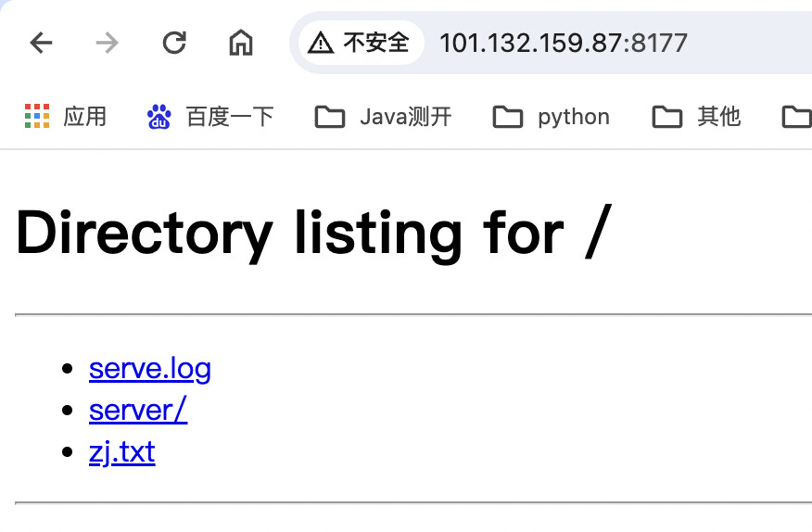Screen dimensions: 812x532
Task: Expand the python bookmarks folder label
Action: click(574, 118)
